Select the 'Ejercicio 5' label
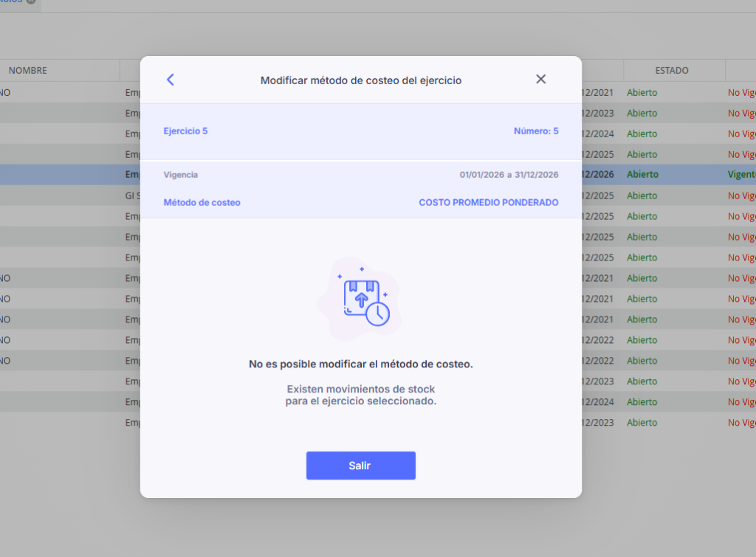 pyautogui.click(x=185, y=131)
